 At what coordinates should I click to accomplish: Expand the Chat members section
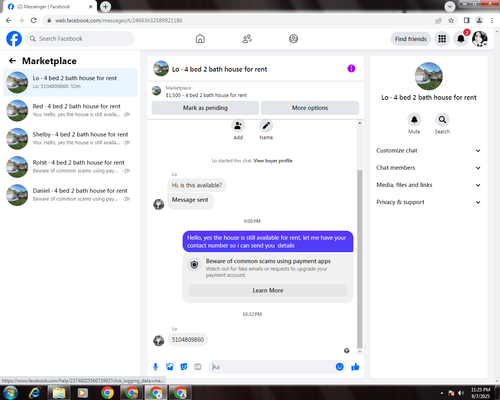coord(428,168)
